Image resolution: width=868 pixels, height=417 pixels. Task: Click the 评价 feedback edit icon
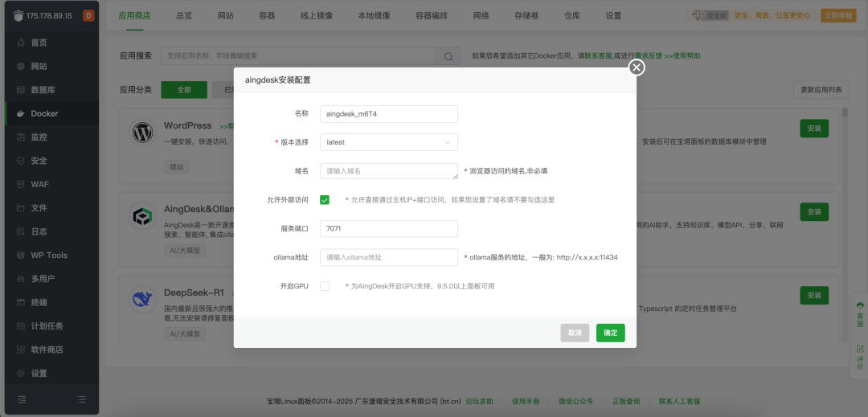pos(860,349)
